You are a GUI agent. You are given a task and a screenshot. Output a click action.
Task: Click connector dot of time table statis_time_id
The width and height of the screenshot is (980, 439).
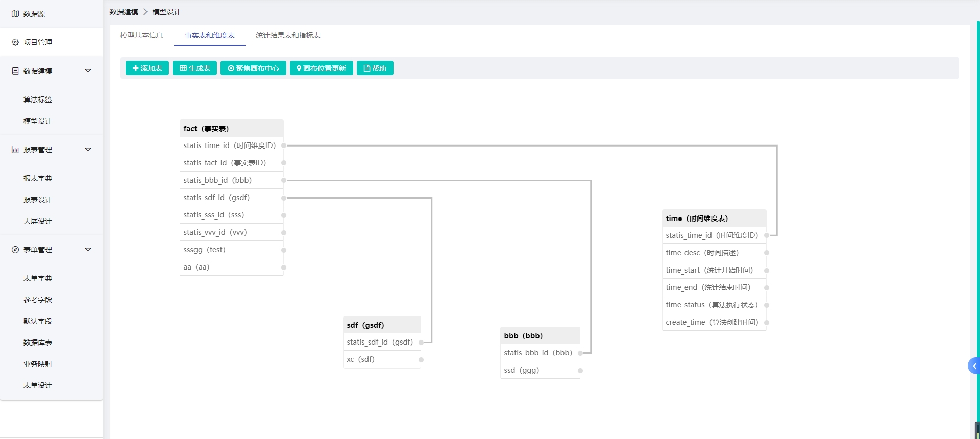coord(767,235)
